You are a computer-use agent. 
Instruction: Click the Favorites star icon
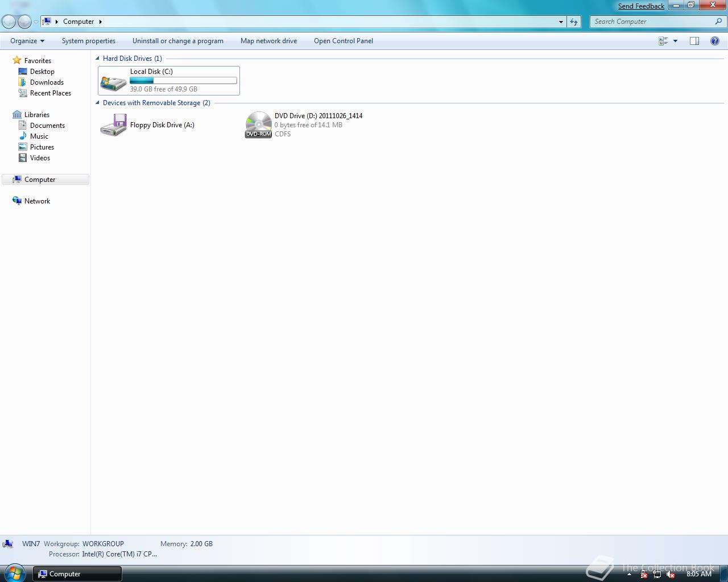17,60
